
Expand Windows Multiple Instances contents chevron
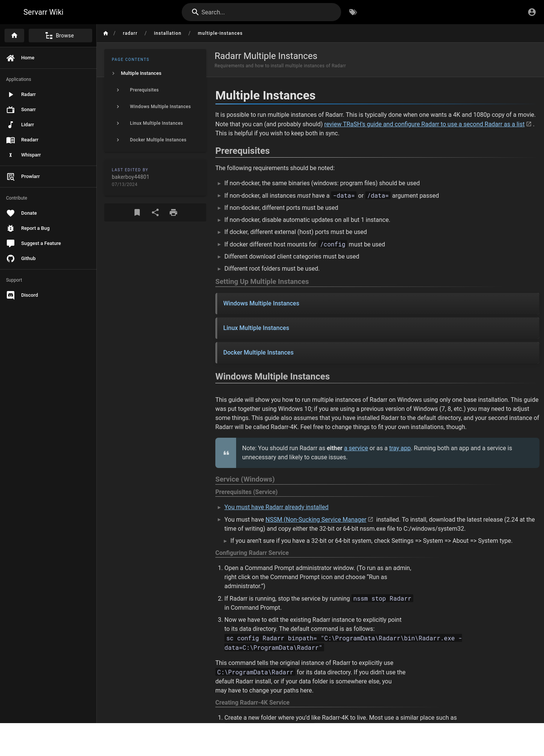pyautogui.click(x=118, y=107)
